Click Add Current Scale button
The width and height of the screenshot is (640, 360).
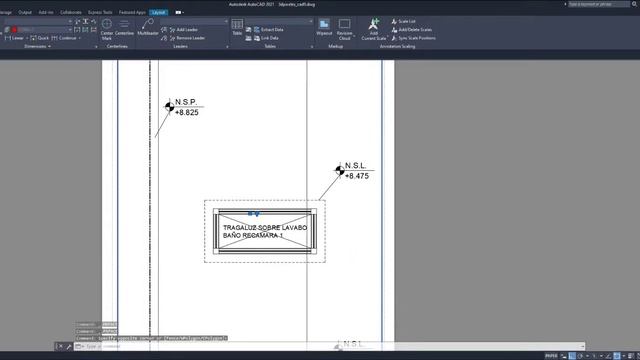click(373, 29)
